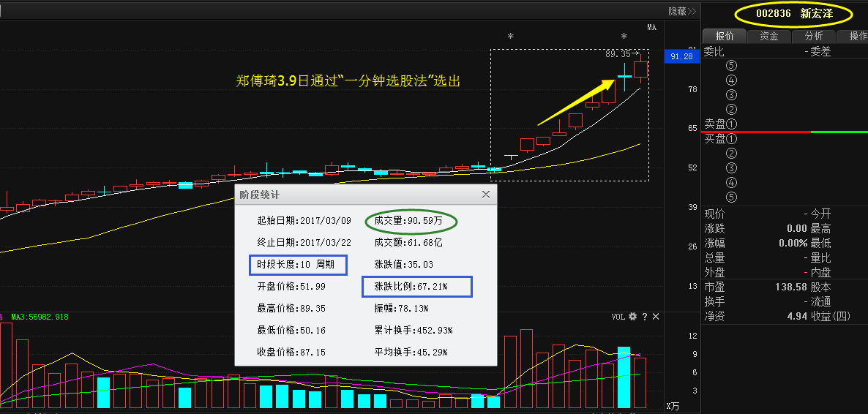868x414 pixels.
Task: Open the VOL indicator settings gear
Action: [633, 317]
